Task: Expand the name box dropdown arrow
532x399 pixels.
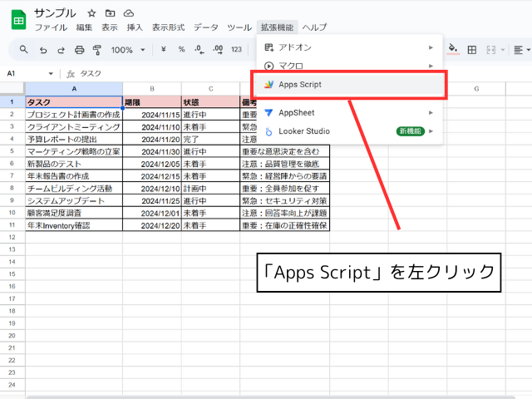Action: pyautogui.click(x=51, y=74)
